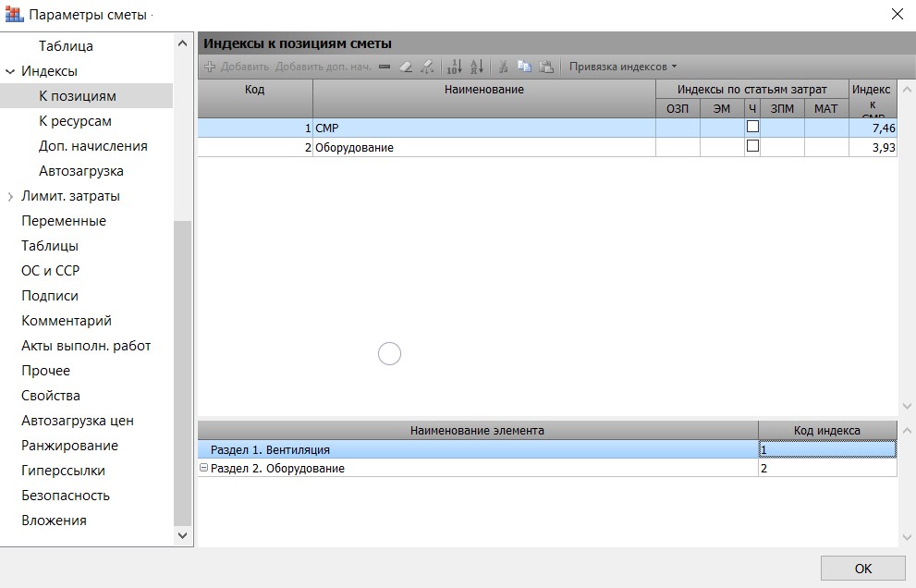Click the Наименование элемента column header
Image resolution: width=916 pixels, height=588 pixels.
click(x=477, y=431)
